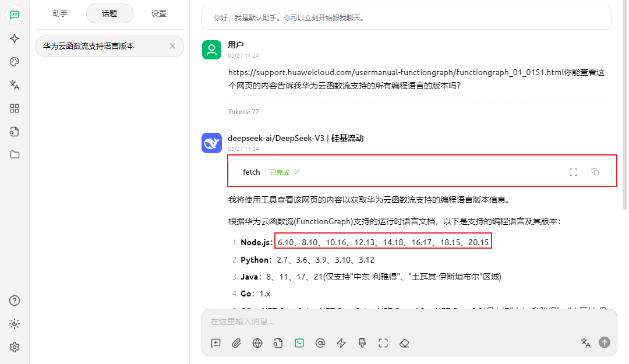Toggle light/dark theme in sidebar
Viewport: 629px width, 364px height.
click(15, 324)
